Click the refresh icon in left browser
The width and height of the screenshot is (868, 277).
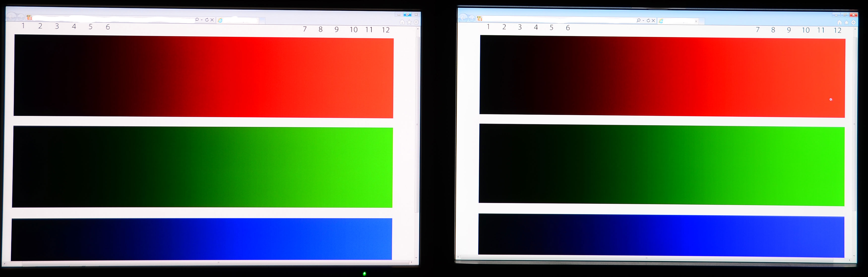point(207,20)
